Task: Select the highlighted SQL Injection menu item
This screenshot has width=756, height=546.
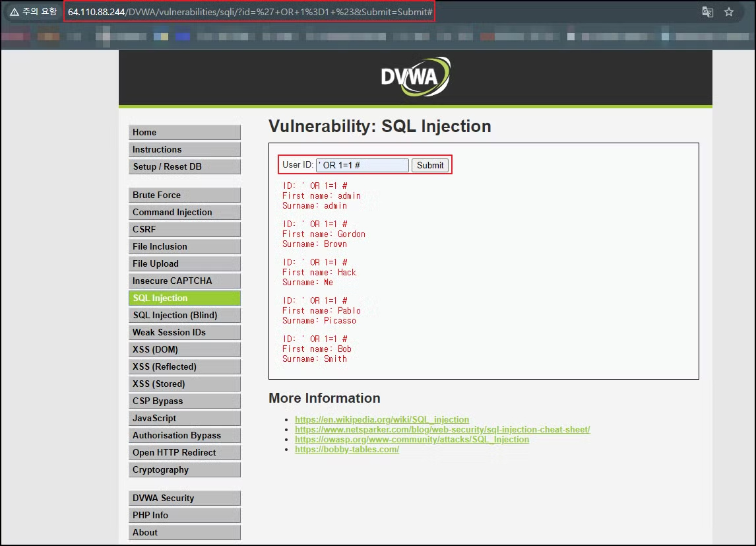Action: click(185, 298)
